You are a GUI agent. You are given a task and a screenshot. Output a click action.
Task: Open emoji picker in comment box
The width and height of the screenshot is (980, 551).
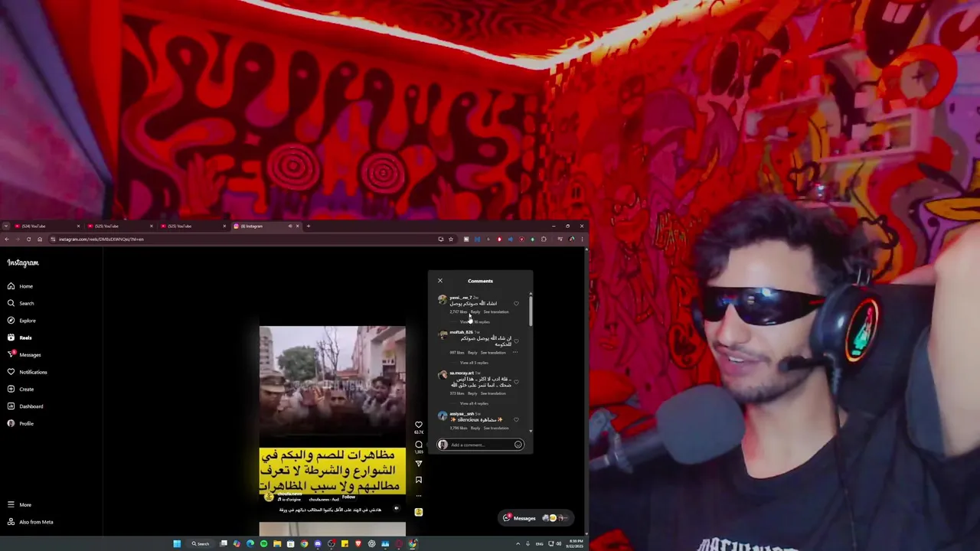518,445
